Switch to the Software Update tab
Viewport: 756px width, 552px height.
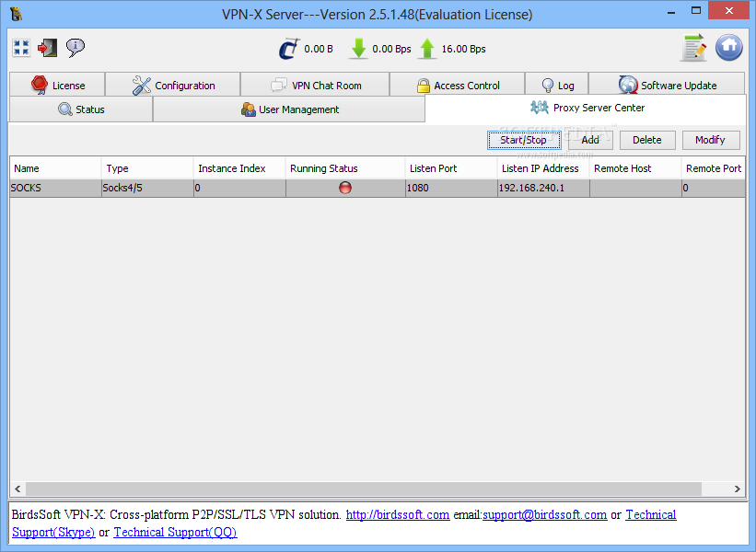point(667,85)
